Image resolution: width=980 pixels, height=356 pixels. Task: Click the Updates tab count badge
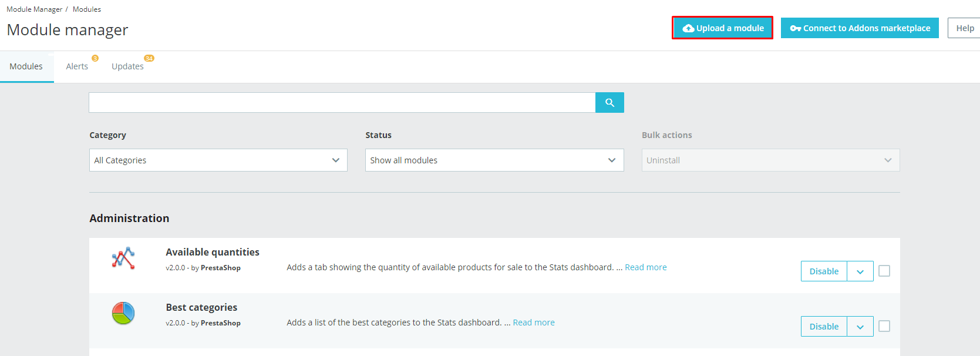(x=149, y=58)
